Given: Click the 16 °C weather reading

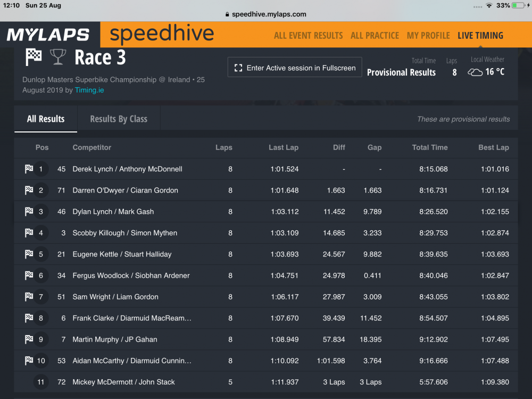Looking at the screenshot, I should (495, 72).
